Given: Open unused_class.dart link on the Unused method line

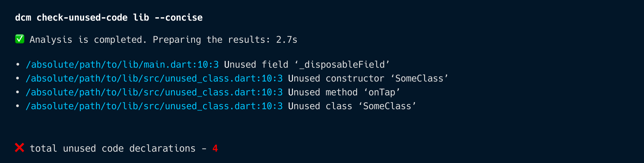Looking at the screenshot, I should (x=154, y=92).
